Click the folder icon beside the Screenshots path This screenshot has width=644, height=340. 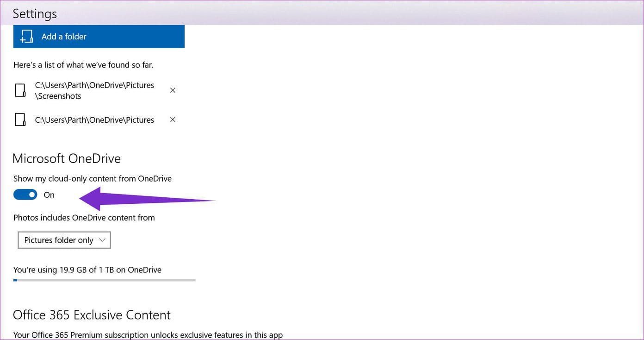pos(20,90)
